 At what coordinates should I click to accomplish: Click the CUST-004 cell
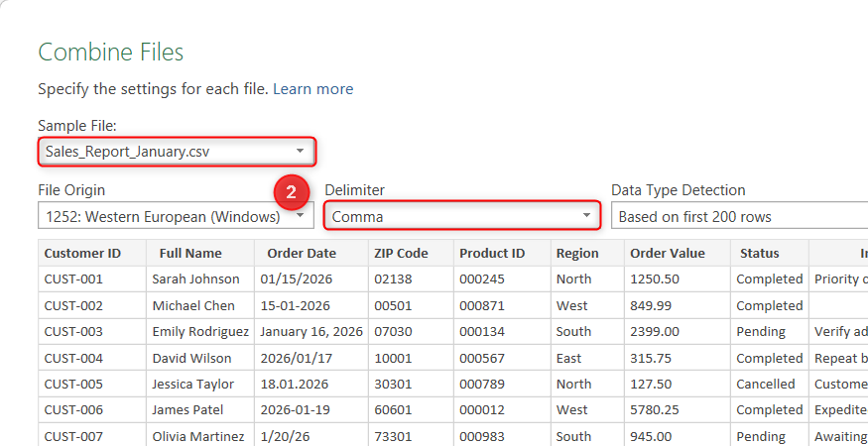(92, 358)
